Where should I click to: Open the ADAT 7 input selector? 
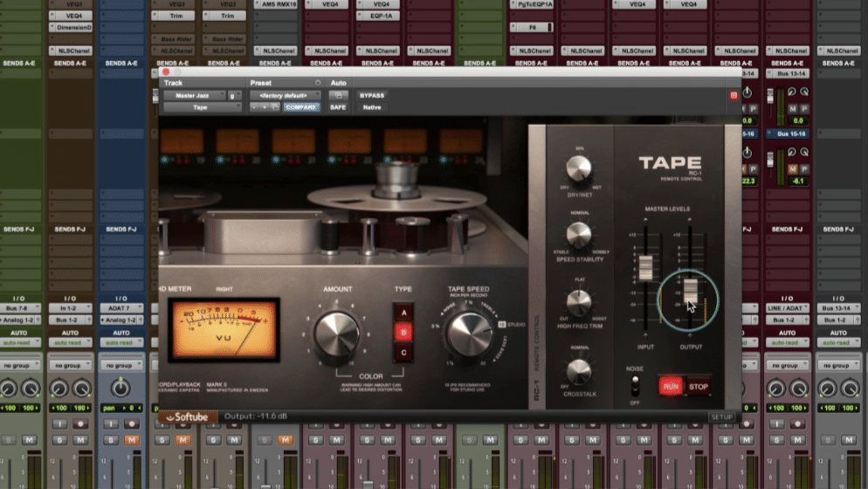pyautogui.click(x=121, y=308)
